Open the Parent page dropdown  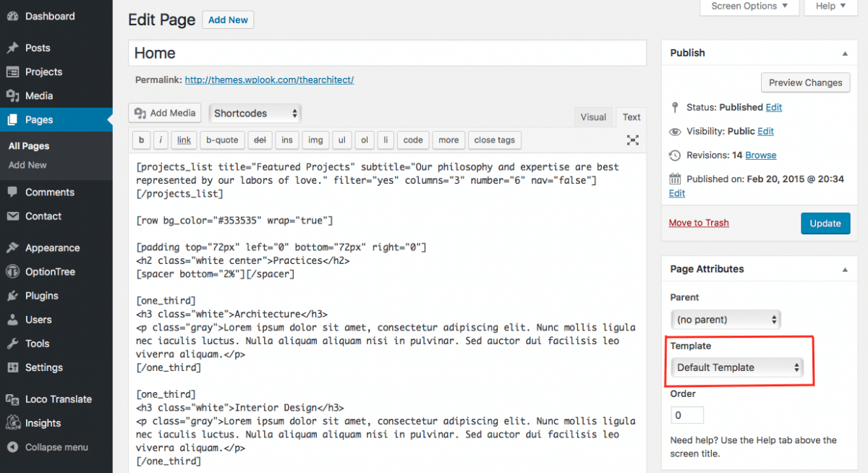(x=726, y=319)
